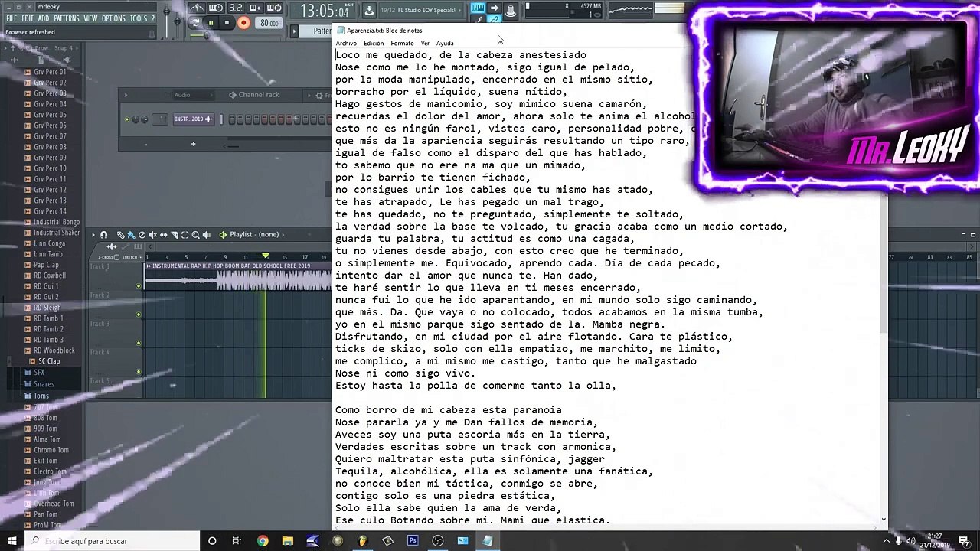Image resolution: width=980 pixels, height=551 pixels.
Task: Open Photoshop from the Windows taskbar
Action: [413, 541]
